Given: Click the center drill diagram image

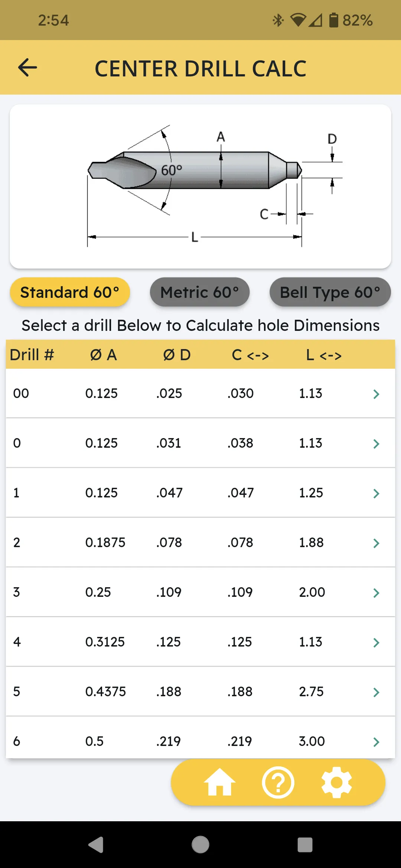Looking at the screenshot, I should [200, 186].
